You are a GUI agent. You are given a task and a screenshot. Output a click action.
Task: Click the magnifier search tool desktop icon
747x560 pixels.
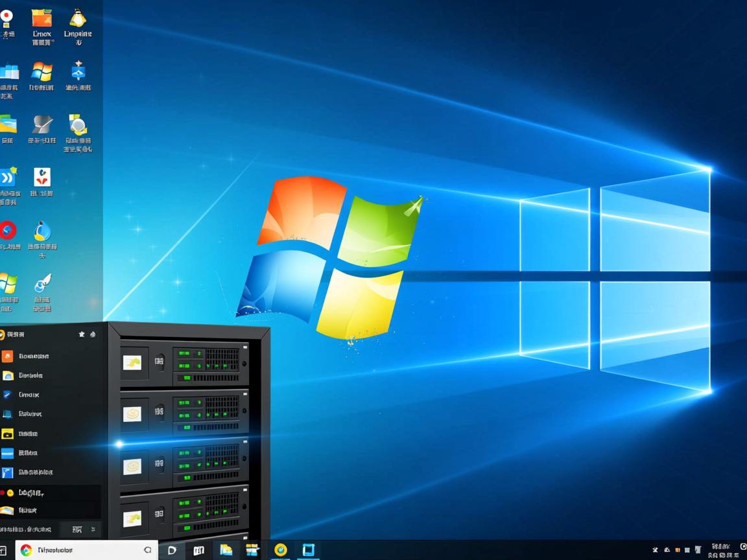pyautogui.click(x=78, y=128)
